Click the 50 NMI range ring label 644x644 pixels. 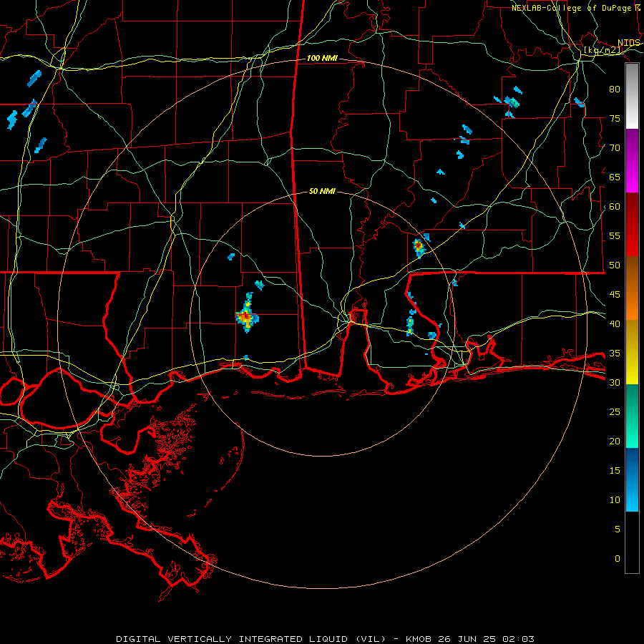coord(322,191)
